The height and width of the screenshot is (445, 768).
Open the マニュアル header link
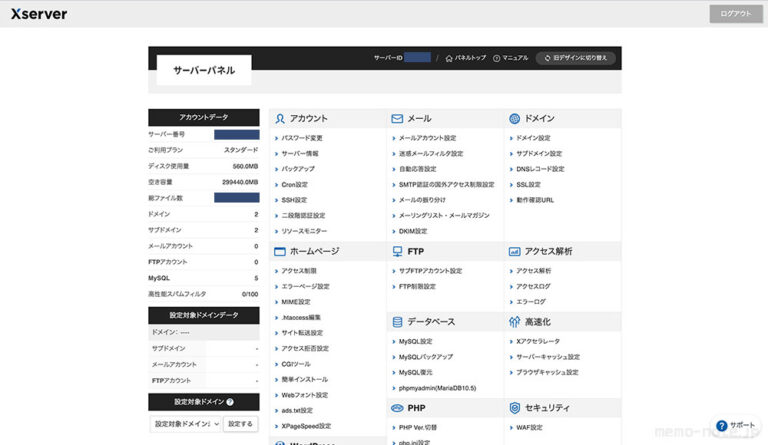510,58
